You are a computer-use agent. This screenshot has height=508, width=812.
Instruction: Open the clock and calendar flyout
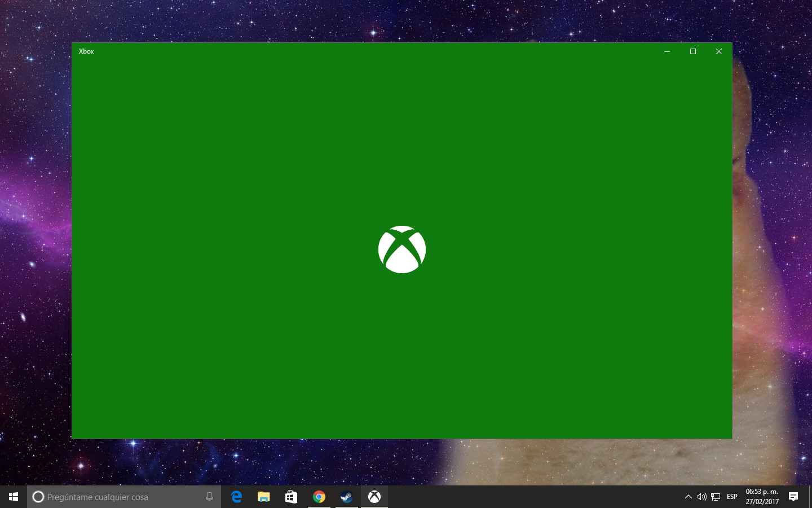click(x=762, y=497)
